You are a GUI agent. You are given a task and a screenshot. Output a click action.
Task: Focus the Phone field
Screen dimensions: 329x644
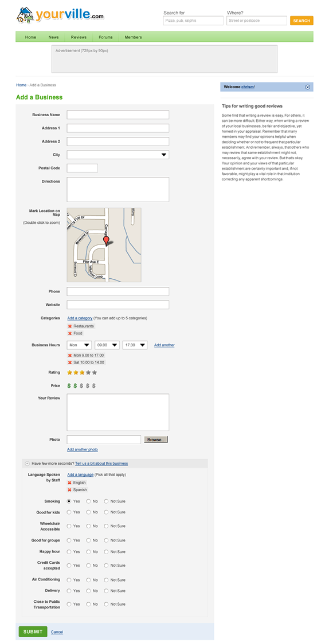118,291
